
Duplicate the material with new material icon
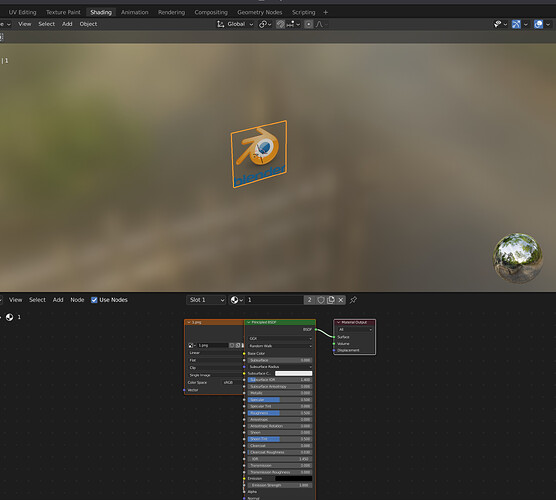pyautogui.click(x=331, y=300)
